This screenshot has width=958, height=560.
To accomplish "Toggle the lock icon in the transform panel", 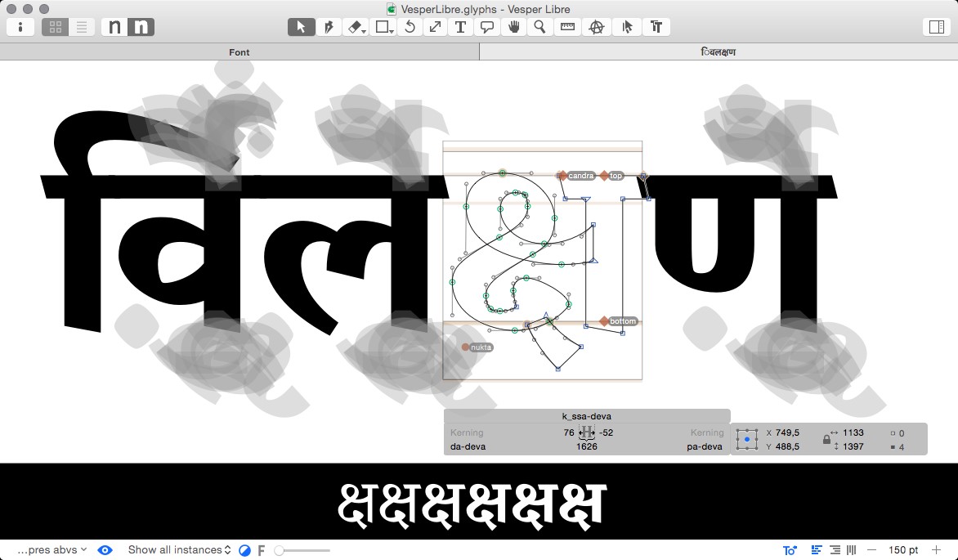I will (x=825, y=439).
